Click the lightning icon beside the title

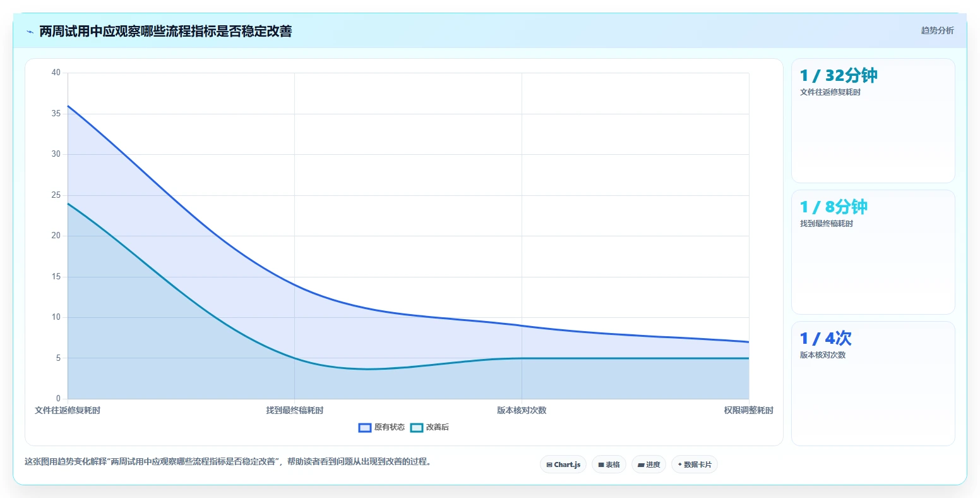[x=30, y=32]
